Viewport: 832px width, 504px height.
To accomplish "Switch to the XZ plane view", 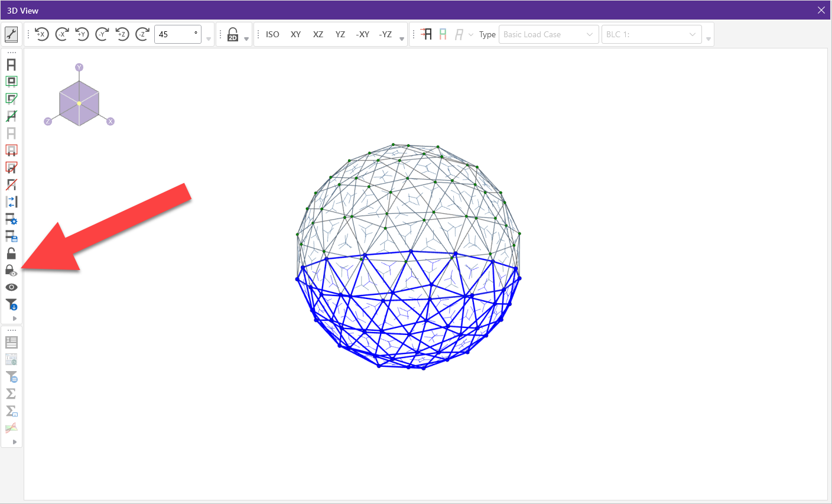I will (318, 34).
